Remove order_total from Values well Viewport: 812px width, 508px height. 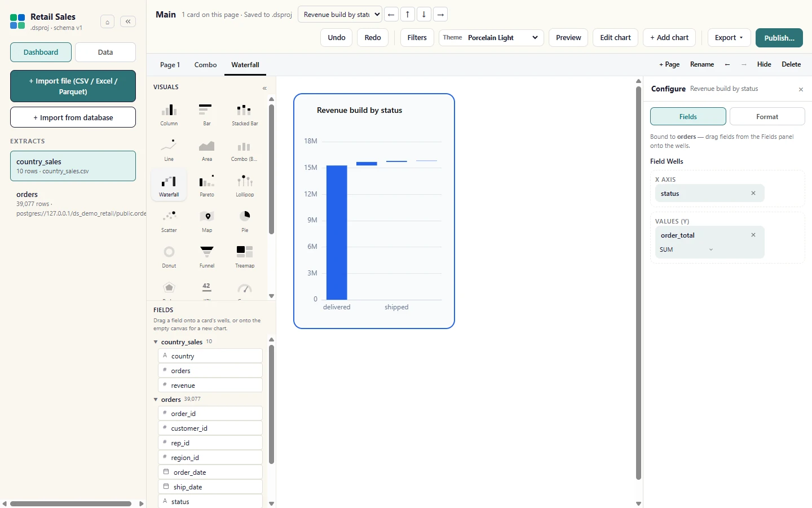click(x=753, y=235)
